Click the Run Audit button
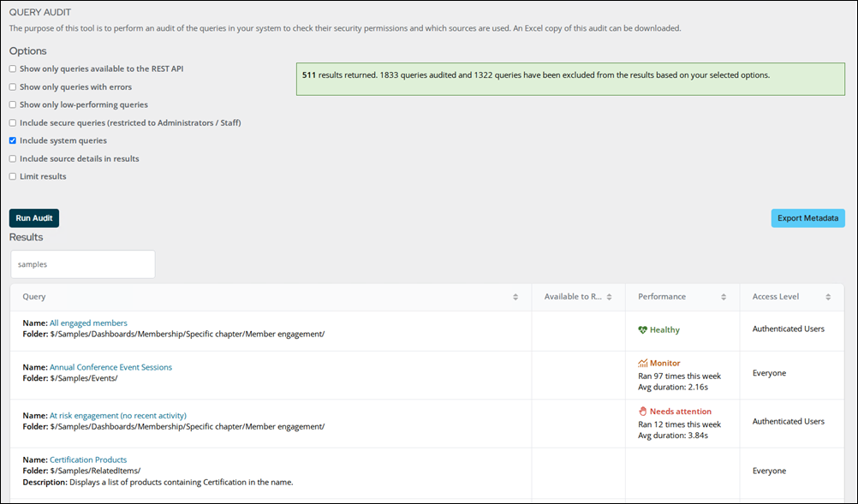Image resolution: width=858 pixels, height=504 pixels. [34, 218]
